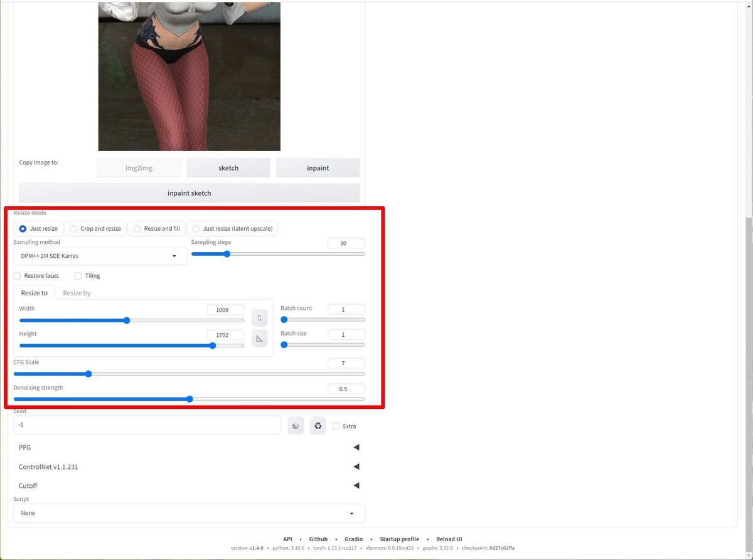This screenshot has height=560, width=753.
Task: Adjust the Denoising strength slider
Action: click(189, 399)
